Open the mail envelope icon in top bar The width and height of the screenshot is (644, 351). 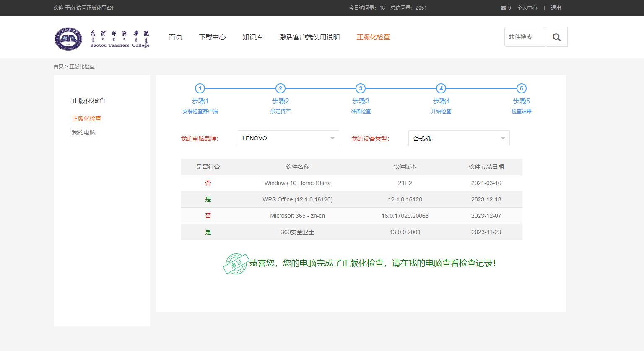pyautogui.click(x=503, y=8)
